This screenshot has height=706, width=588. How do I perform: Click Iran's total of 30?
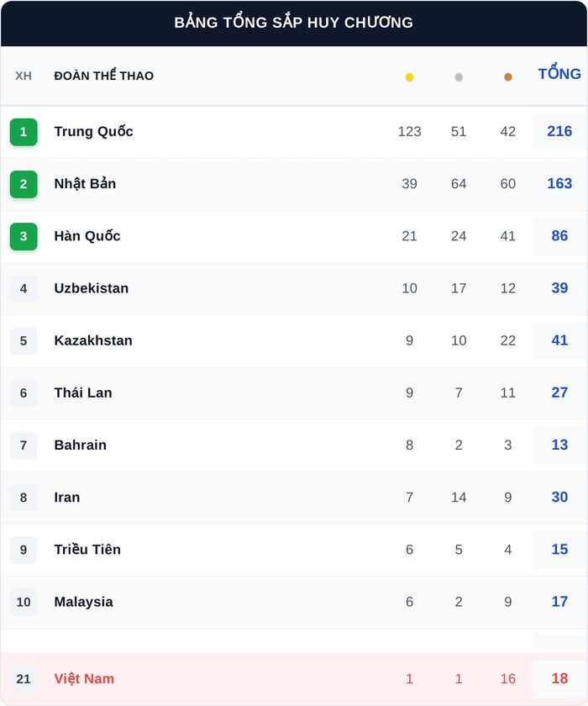[x=559, y=497]
